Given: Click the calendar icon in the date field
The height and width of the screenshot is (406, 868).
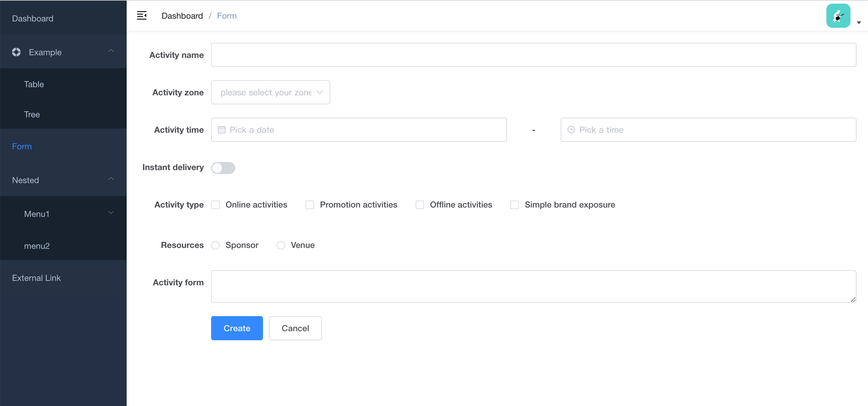Looking at the screenshot, I should (222, 130).
